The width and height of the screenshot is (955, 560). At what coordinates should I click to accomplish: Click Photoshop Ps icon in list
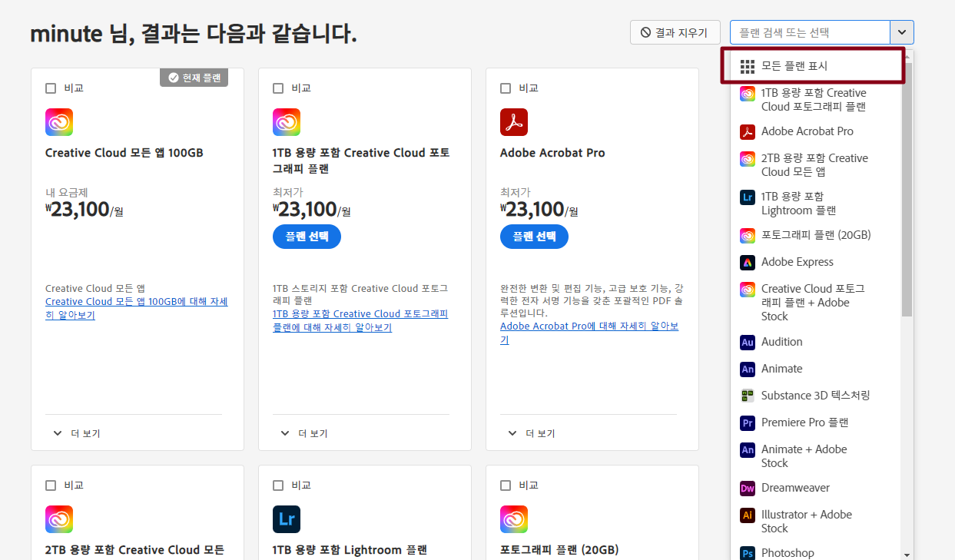(748, 553)
